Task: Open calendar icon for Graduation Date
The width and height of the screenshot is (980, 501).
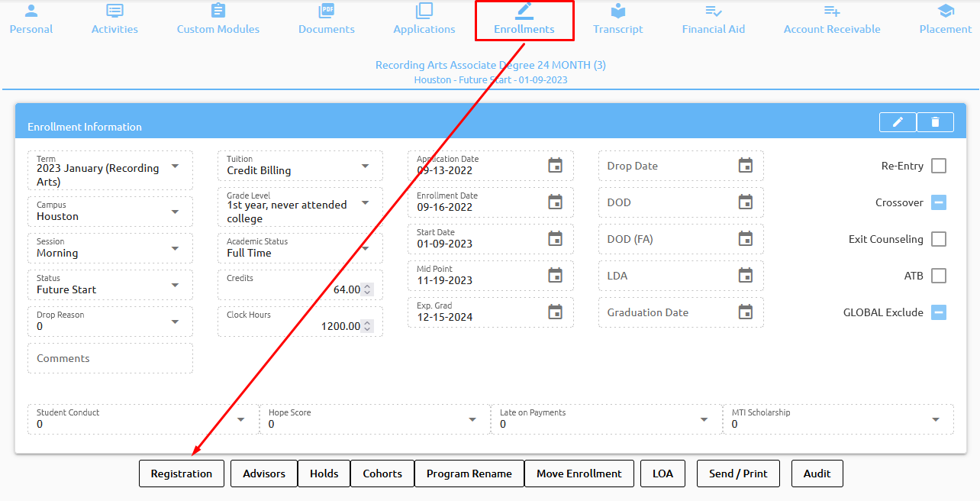Action: (745, 312)
